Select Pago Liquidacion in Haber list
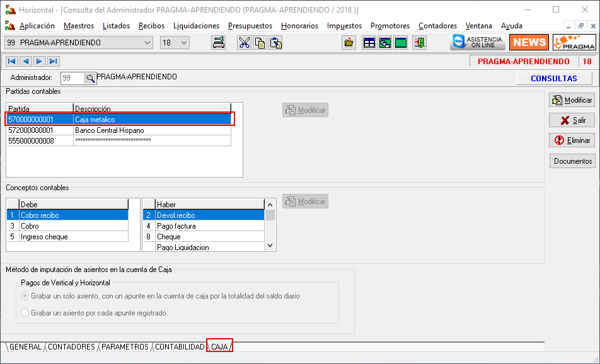This screenshot has width=600, height=364. click(x=204, y=247)
